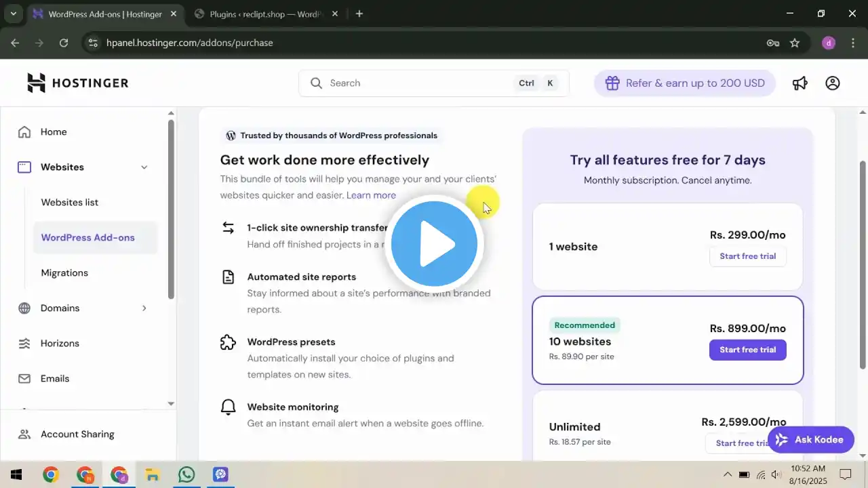Go back using the browser back arrow
Image resolution: width=868 pixels, height=488 pixels.
click(x=15, y=43)
